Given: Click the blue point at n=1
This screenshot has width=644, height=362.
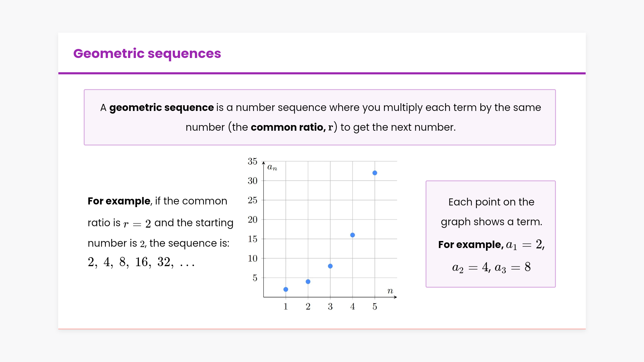Looking at the screenshot, I should 286,289.
